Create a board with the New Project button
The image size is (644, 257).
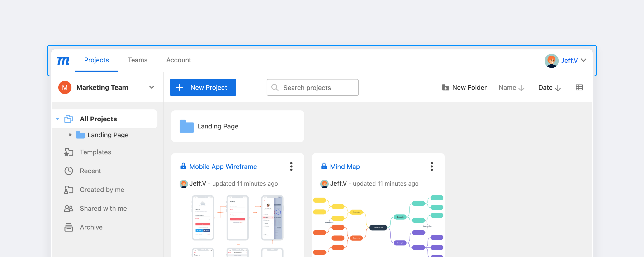click(x=203, y=87)
